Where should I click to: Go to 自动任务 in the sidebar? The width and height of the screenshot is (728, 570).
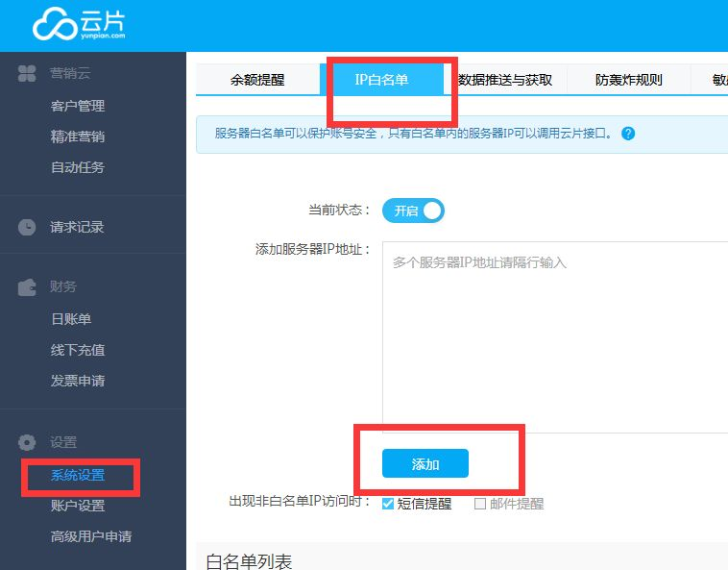point(78,167)
